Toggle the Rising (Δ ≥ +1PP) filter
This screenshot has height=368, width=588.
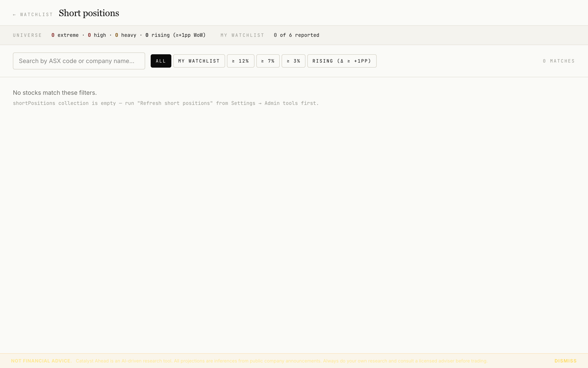342,61
